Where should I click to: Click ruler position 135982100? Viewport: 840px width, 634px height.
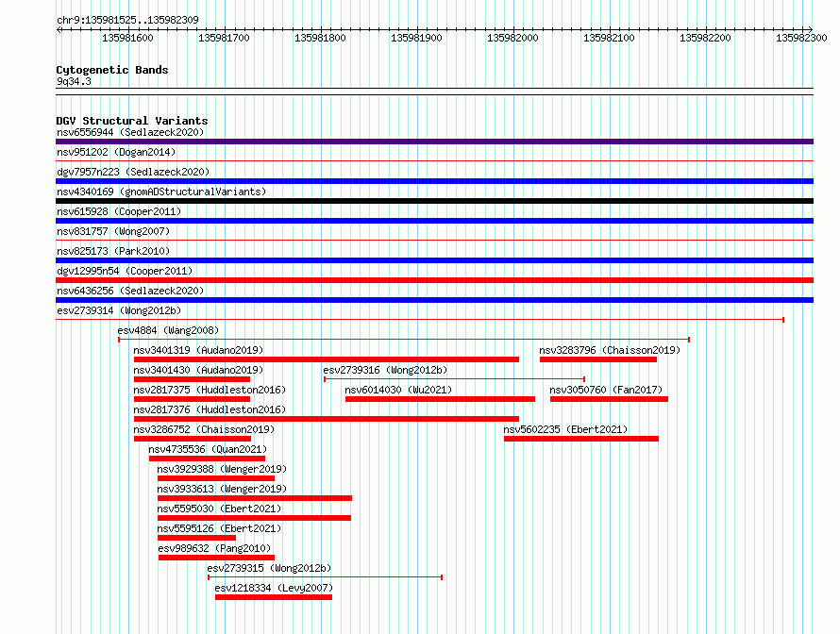pos(609,38)
